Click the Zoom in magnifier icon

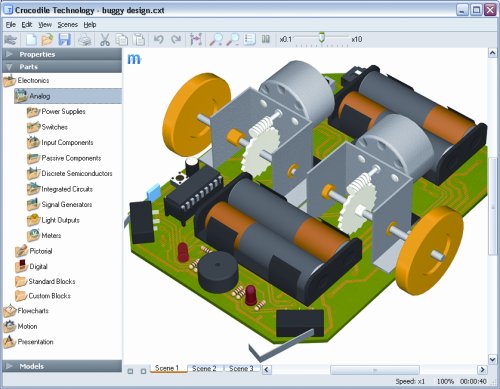216,40
